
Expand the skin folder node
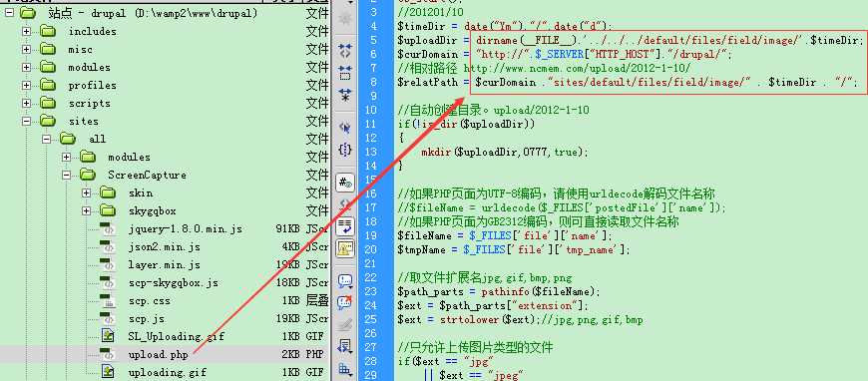(86, 192)
